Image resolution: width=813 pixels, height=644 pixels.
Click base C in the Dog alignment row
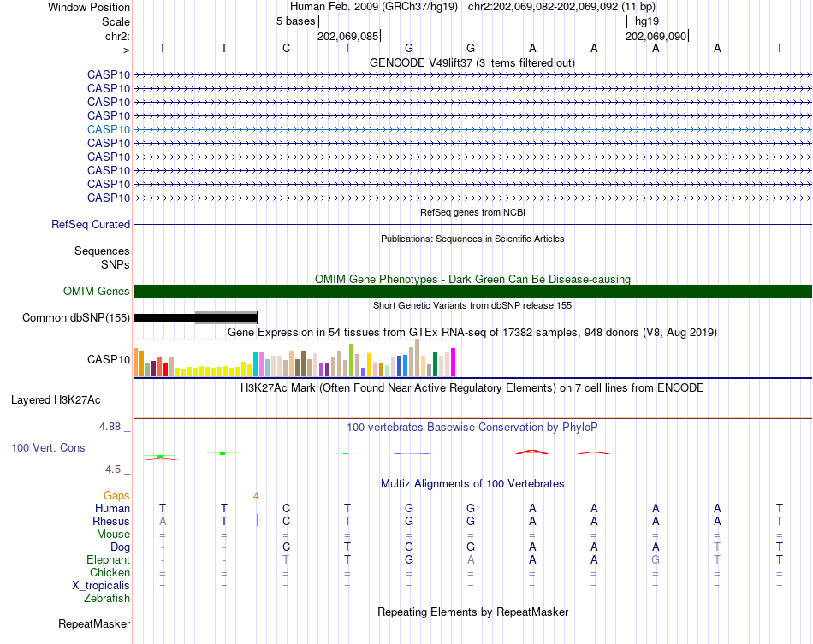(286, 547)
